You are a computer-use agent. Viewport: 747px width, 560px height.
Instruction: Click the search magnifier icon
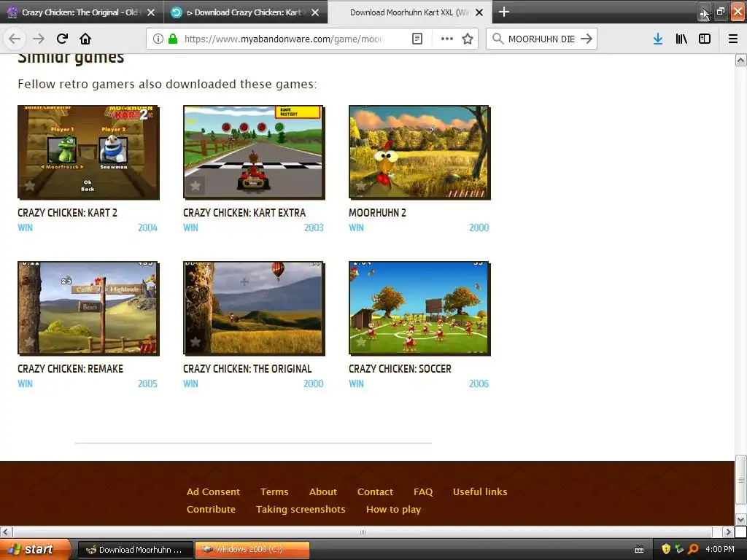498,39
